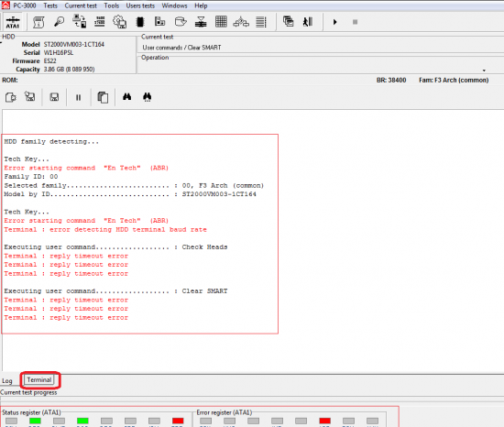The image size is (504, 427).
Task: Click the serial value W1H16PSL
Action: click(x=59, y=53)
